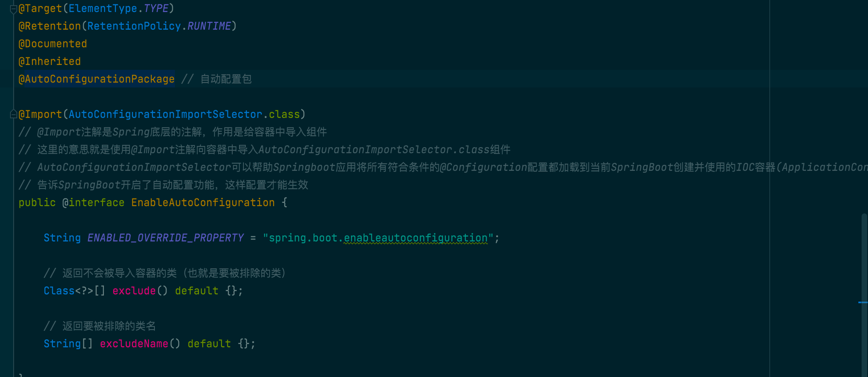Click the @Inherited annotation
This screenshot has height=377, width=868.
[50, 61]
